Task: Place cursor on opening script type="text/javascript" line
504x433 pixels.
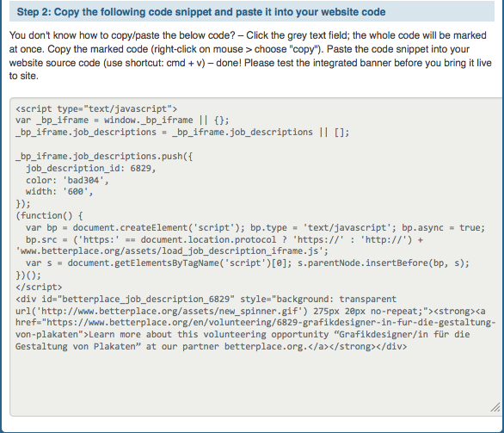Action: click(x=96, y=108)
